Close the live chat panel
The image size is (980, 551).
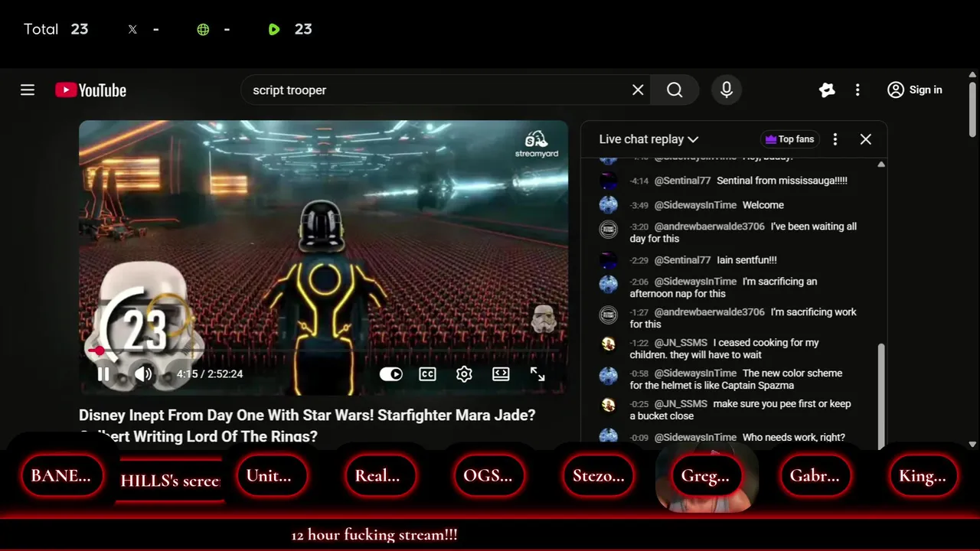[866, 139]
